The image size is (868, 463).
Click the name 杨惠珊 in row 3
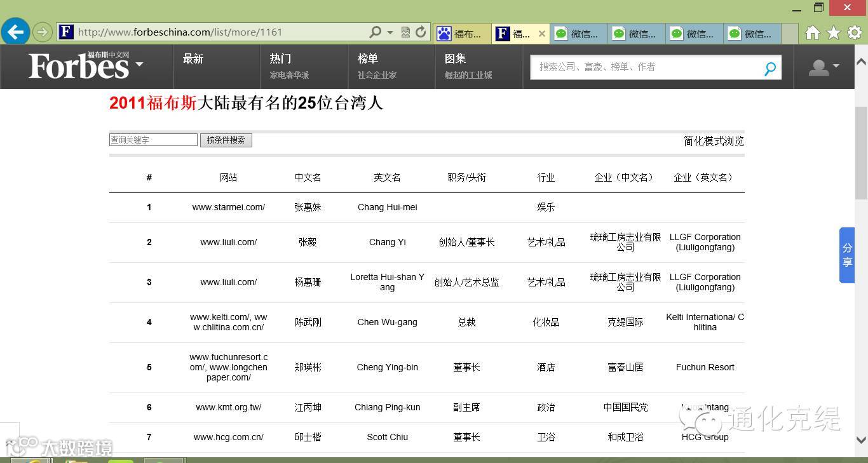point(308,282)
